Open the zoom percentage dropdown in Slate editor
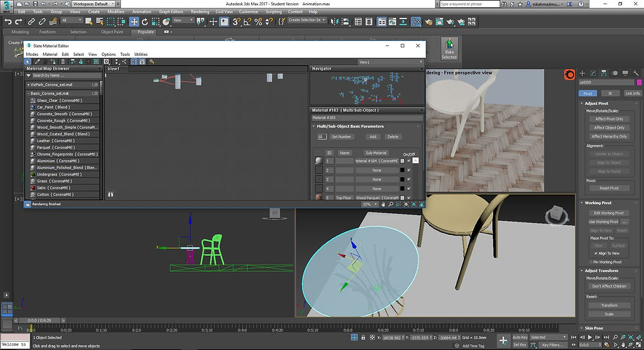The image size is (644, 350). (x=369, y=204)
